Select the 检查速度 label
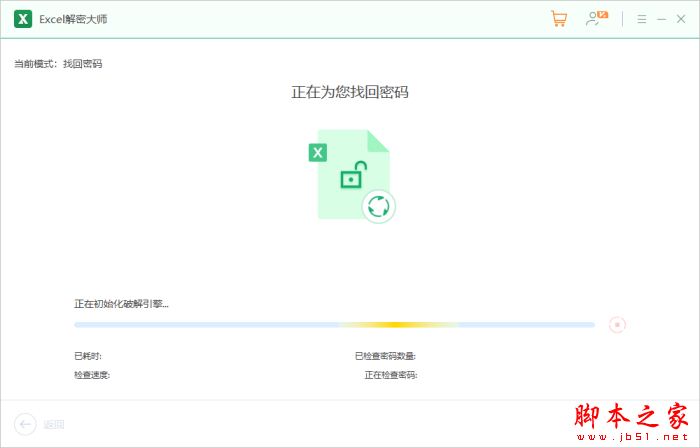The height and width of the screenshot is (448, 700). coord(92,375)
